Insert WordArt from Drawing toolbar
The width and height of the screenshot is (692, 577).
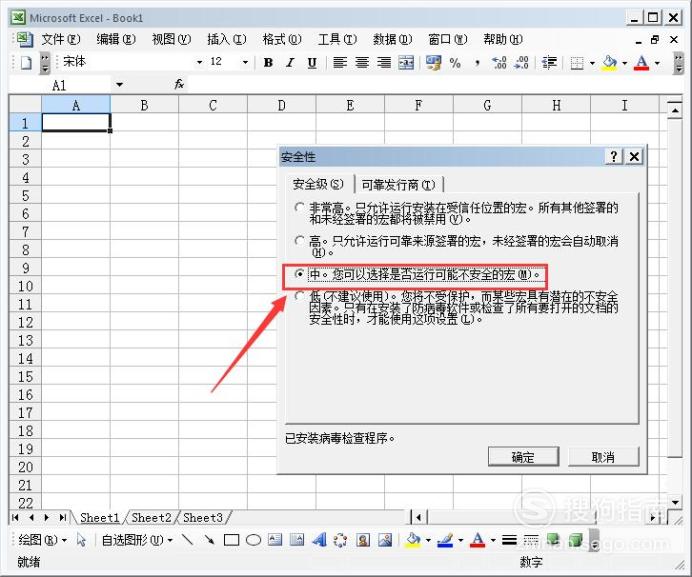(319, 539)
